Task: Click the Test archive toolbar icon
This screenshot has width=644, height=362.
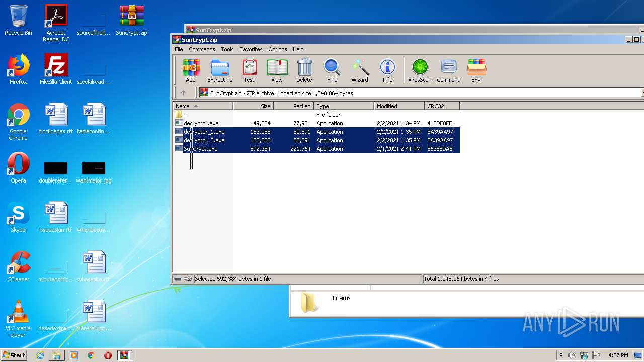Action: (x=249, y=71)
